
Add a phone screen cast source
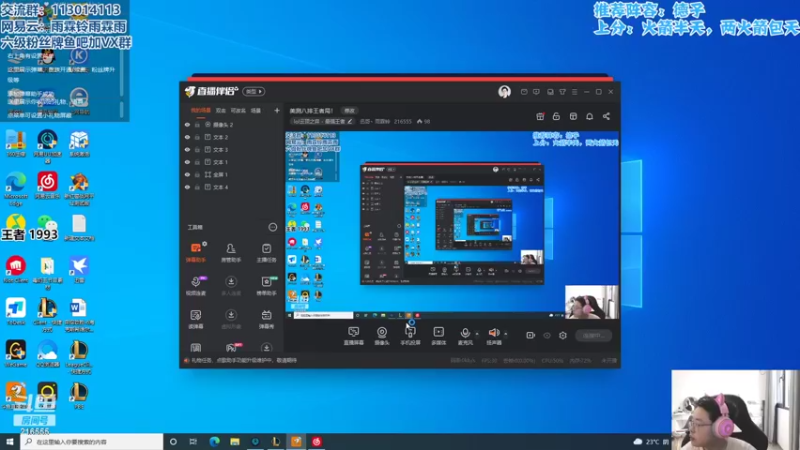point(410,336)
